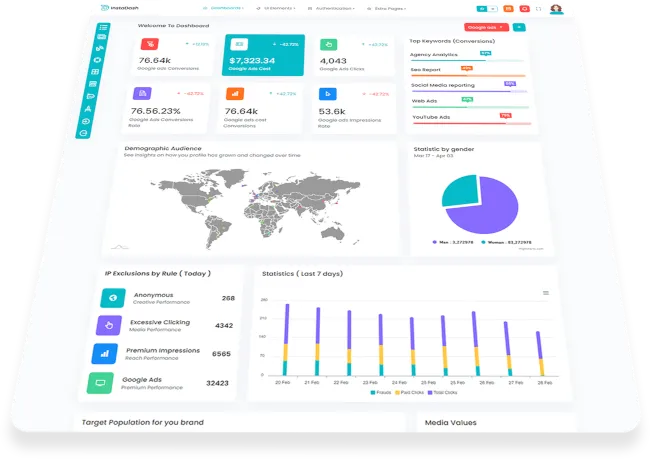Click the 4,043 Google Ads Clicks value

tap(333, 61)
